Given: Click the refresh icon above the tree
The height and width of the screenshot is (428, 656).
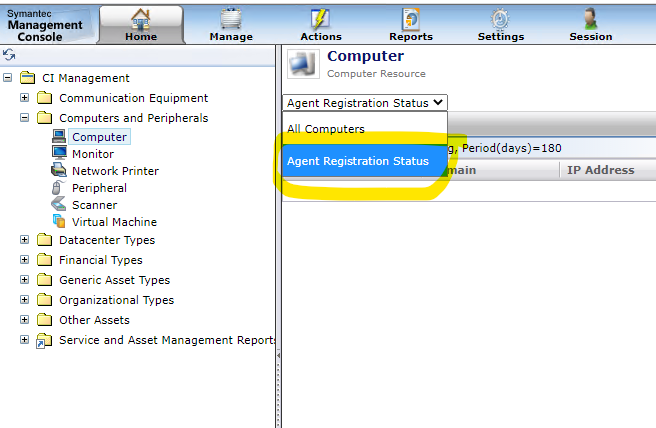Looking at the screenshot, I should pos(9,56).
